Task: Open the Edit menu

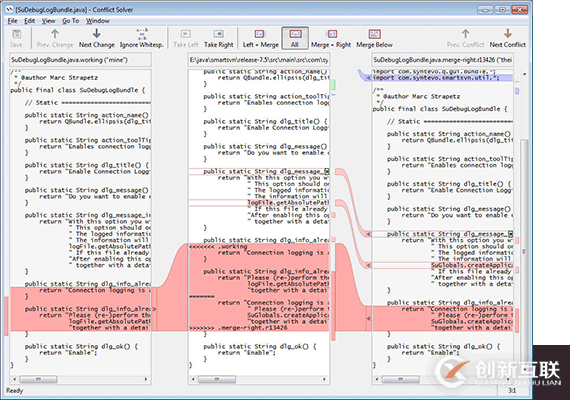Action: pyautogui.click(x=29, y=21)
